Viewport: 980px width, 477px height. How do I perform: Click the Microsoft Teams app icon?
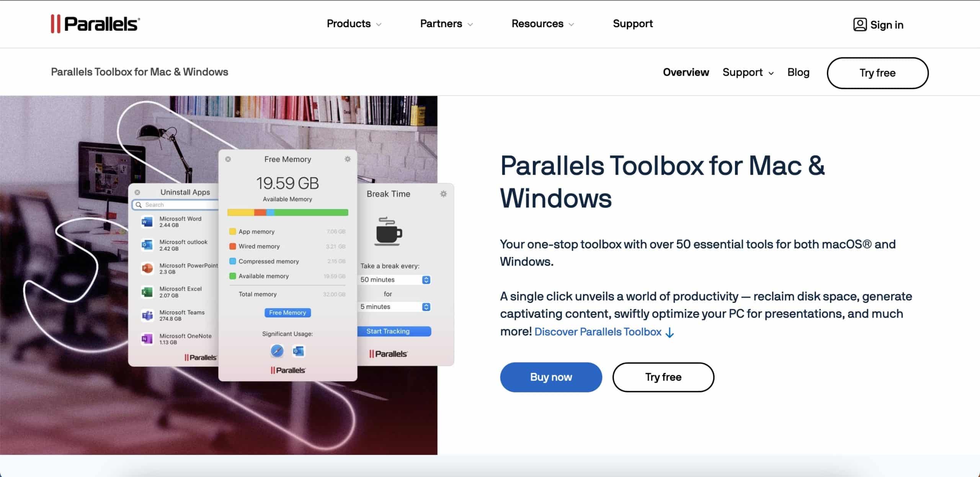(x=147, y=315)
